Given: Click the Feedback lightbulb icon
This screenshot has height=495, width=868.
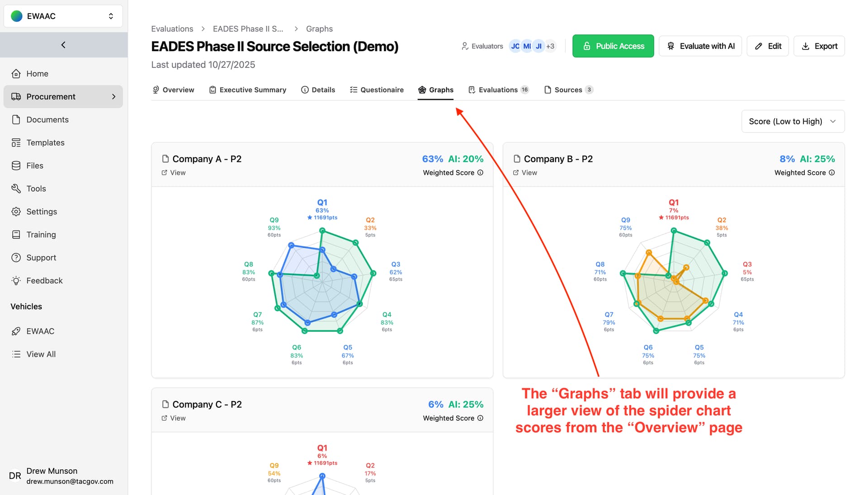Looking at the screenshot, I should 16,281.
